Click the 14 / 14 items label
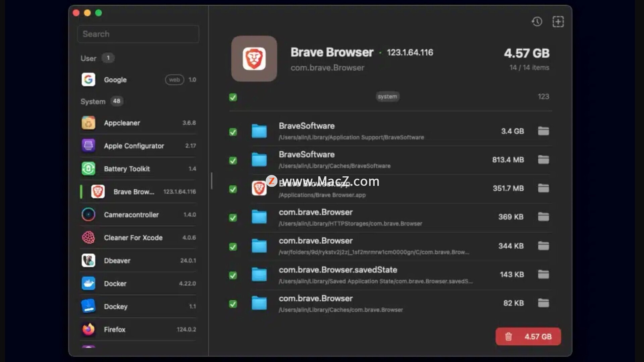644x362 pixels. [529, 67]
